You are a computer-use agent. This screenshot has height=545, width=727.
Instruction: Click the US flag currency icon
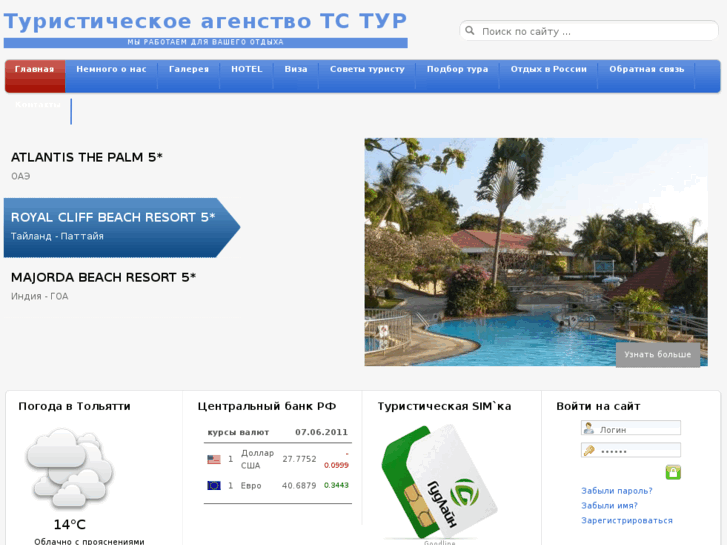tap(214, 459)
